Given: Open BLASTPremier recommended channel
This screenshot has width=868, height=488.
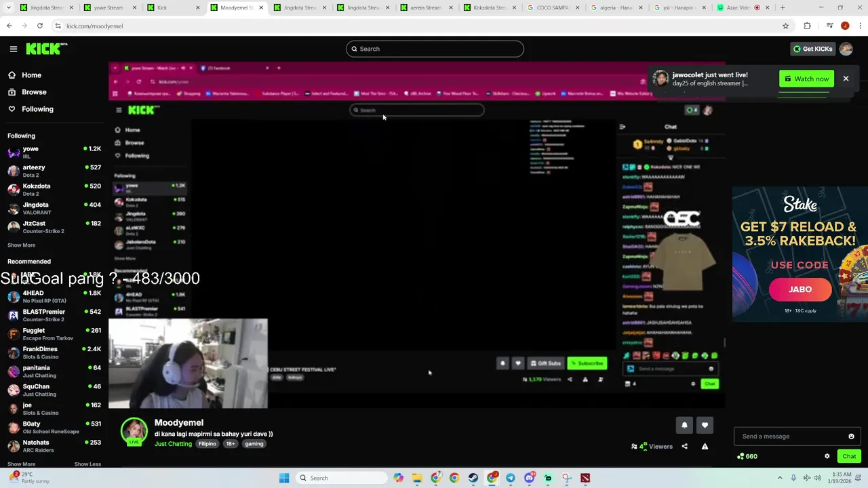Looking at the screenshot, I should pos(54,315).
